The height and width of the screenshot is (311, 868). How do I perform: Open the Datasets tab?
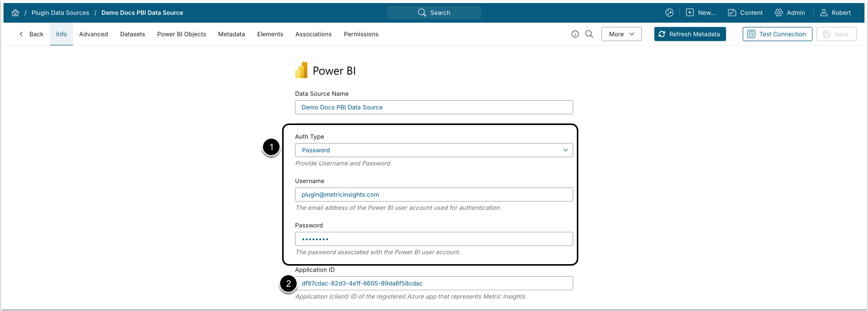pos(132,34)
